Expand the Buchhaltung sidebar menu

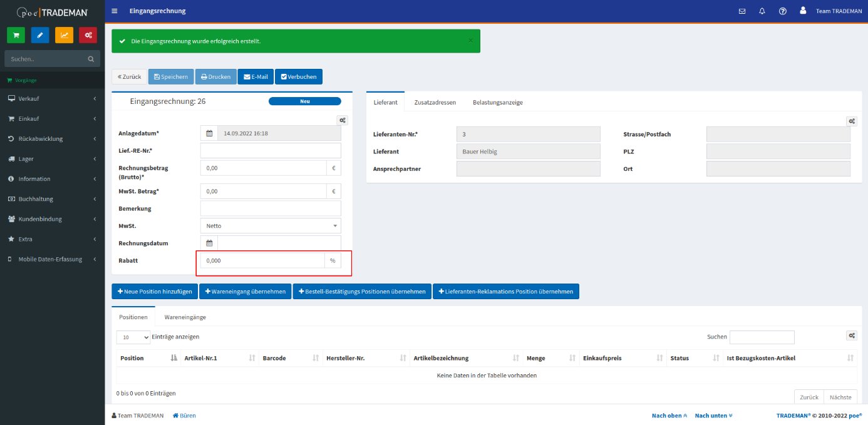click(x=52, y=199)
